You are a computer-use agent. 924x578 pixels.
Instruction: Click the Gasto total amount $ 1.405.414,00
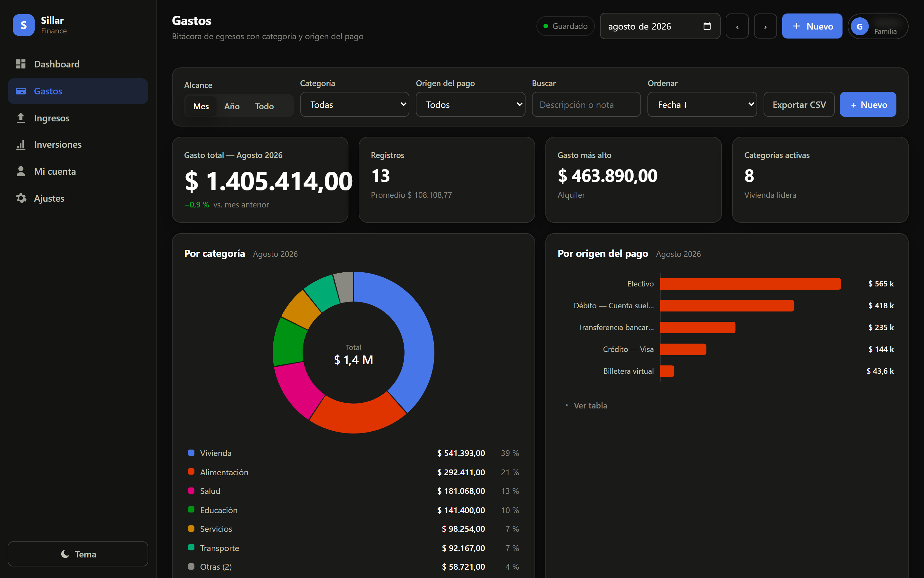(269, 181)
